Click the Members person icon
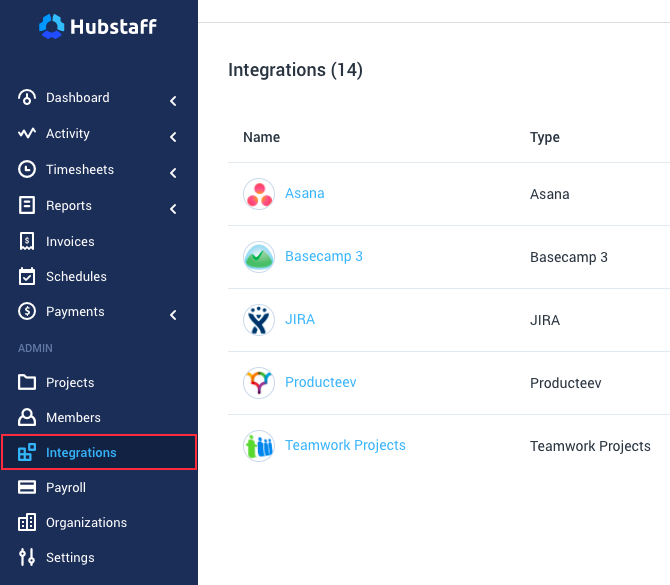 tap(27, 417)
